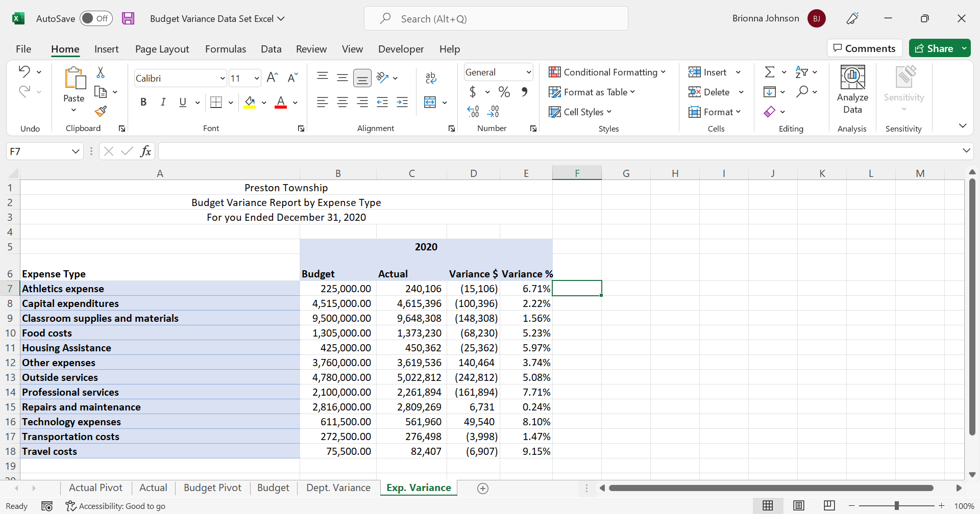980x514 pixels.
Task: Click the Wrap Text icon
Action: [x=431, y=78]
